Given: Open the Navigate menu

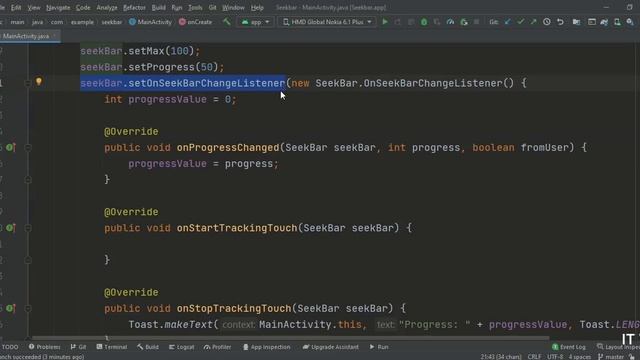Looking at the screenshot, I should click(58, 7).
